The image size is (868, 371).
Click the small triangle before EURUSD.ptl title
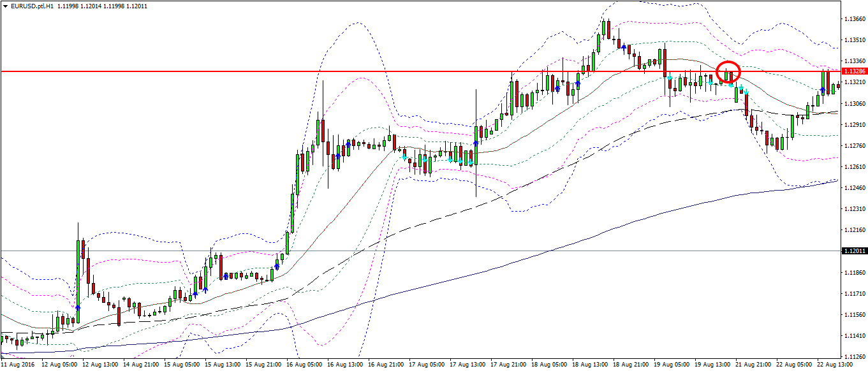[x=6, y=5]
